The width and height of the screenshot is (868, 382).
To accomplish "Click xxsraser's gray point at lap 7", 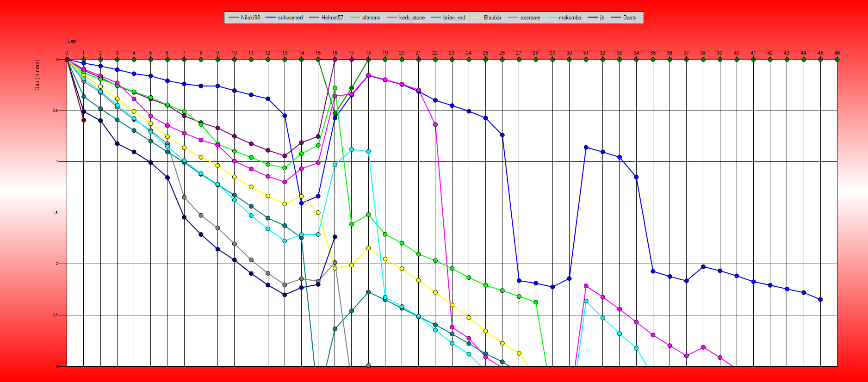I will 184,197.
